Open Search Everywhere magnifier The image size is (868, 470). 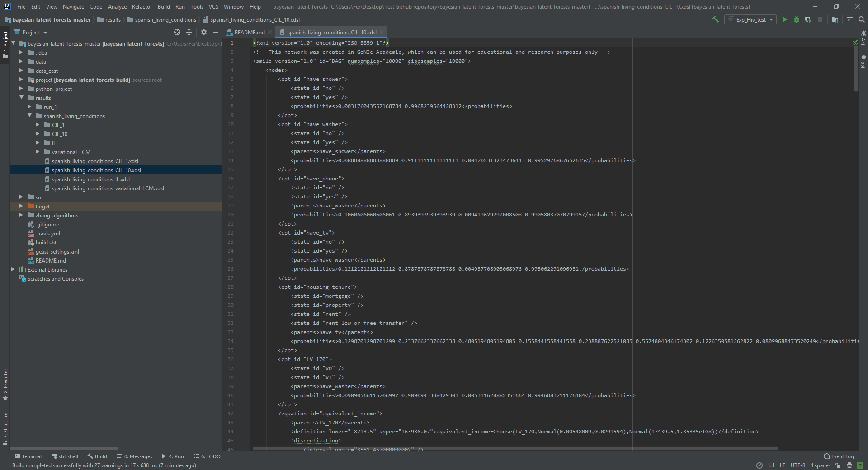[x=862, y=19]
